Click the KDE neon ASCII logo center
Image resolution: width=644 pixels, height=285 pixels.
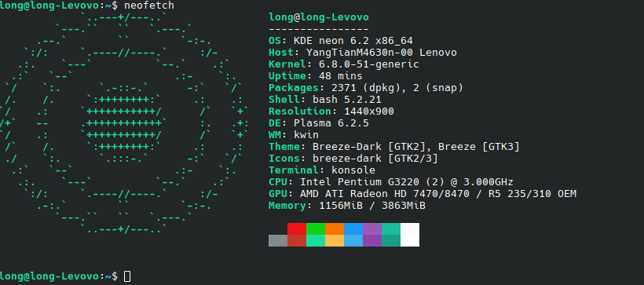pyautogui.click(x=123, y=122)
